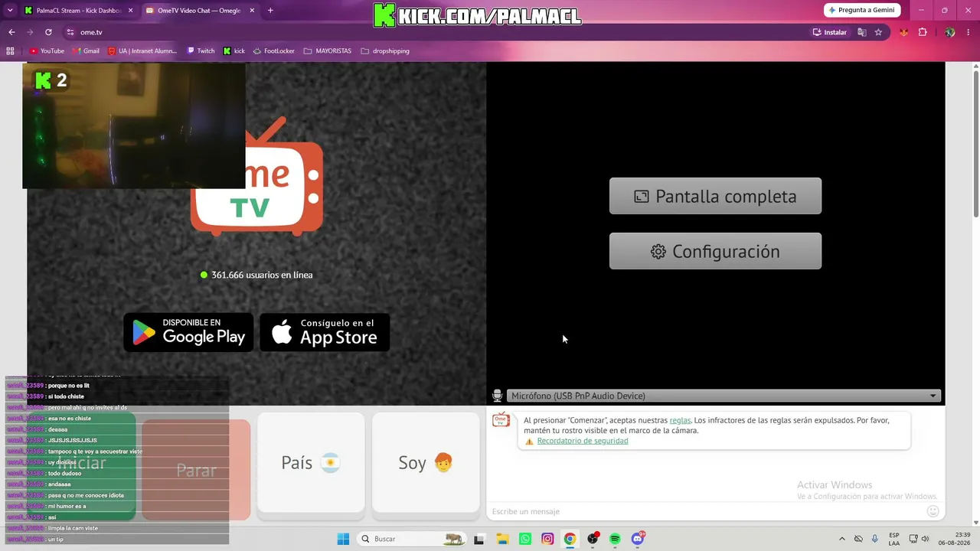Open the Chrome three-dot menu
The image size is (980, 551).
[x=969, y=32]
